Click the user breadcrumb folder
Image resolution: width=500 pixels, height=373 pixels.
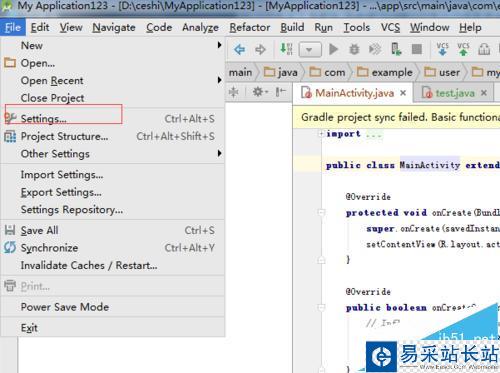442,72
